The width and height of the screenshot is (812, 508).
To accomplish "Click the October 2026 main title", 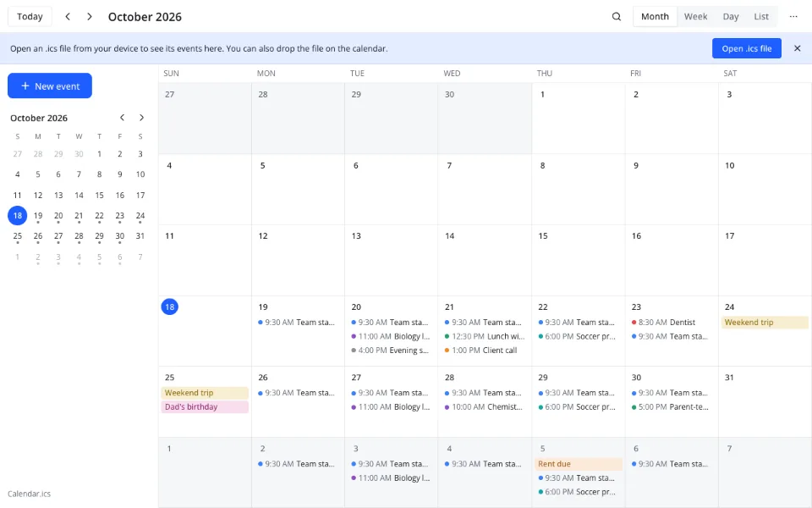I will 145,17.
